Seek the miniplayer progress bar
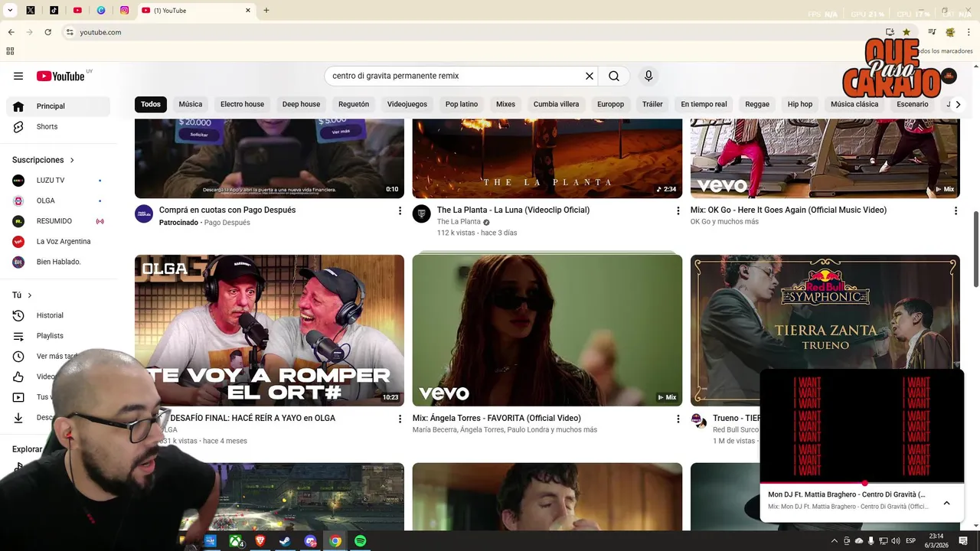The height and width of the screenshot is (551, 980). tap(862, 483)
